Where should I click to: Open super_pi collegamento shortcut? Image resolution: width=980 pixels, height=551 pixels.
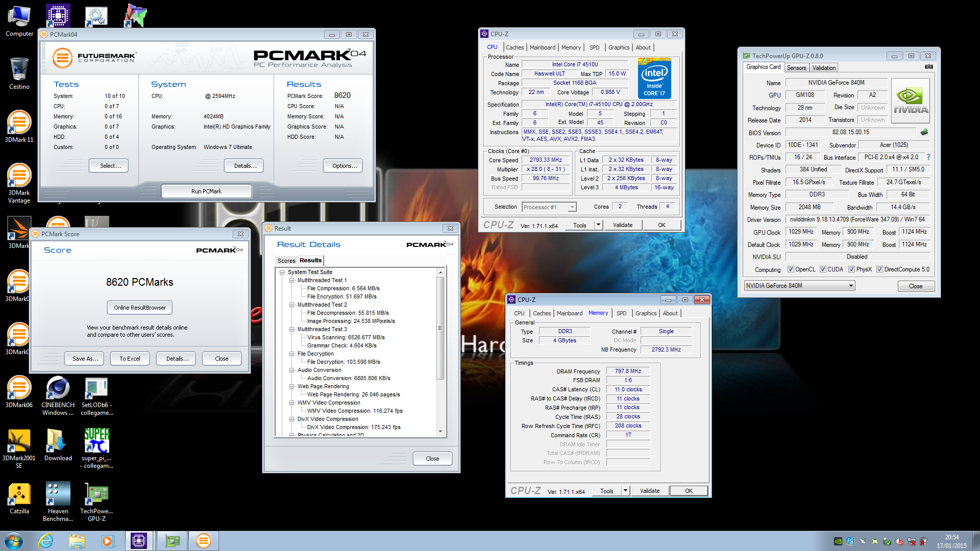[x=96, y=448]
